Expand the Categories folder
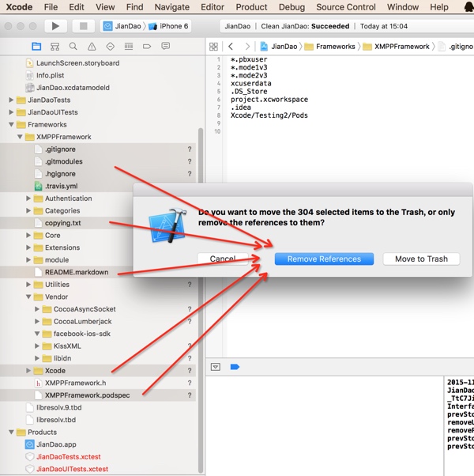Screen dimensions: 474x476 coord(28,210)
